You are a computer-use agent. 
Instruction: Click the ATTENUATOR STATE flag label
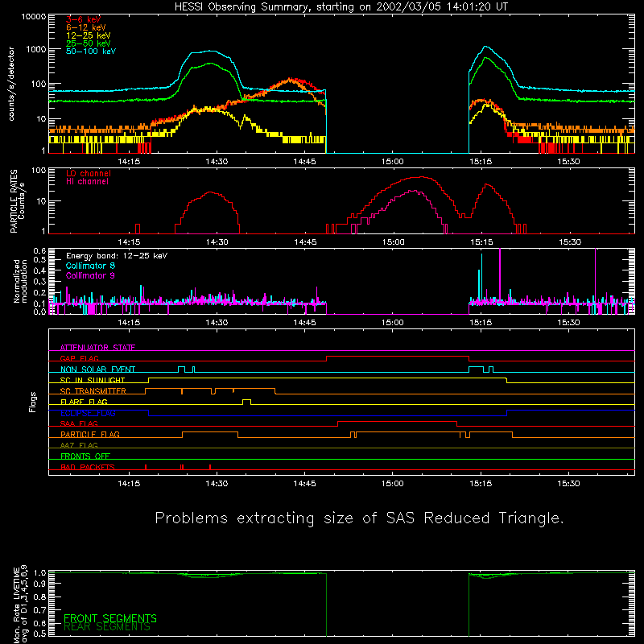97,348
